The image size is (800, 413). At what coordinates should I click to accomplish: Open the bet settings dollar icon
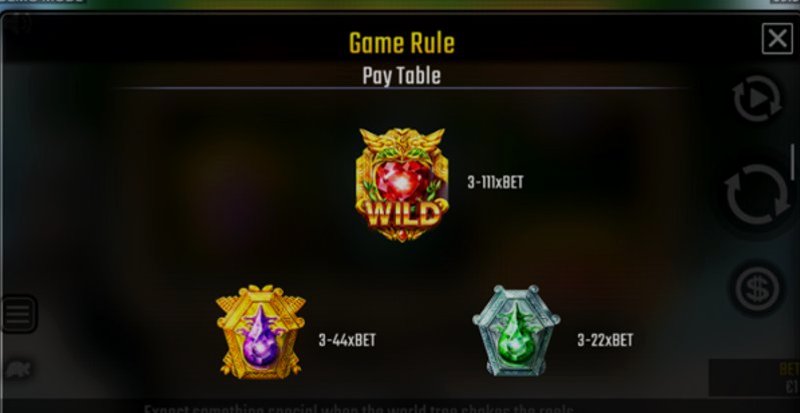[x=757, y=288]
